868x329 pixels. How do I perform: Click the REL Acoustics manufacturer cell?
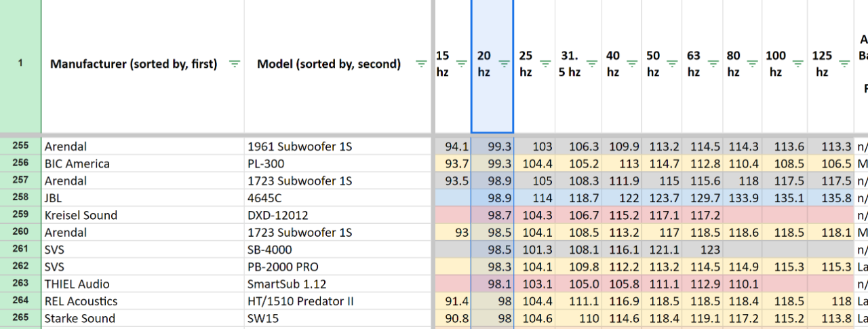coord(143,301)
